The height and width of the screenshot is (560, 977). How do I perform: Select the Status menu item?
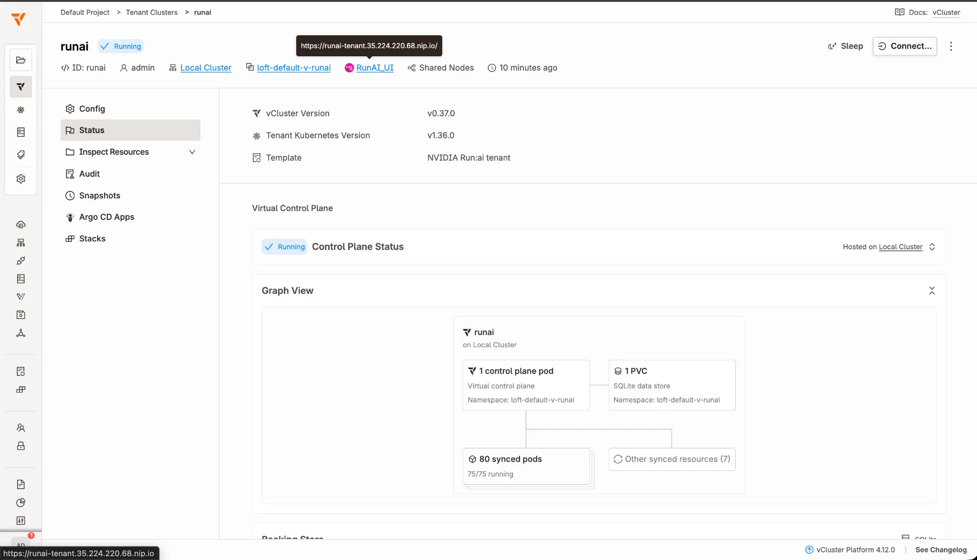click(130, 130)
